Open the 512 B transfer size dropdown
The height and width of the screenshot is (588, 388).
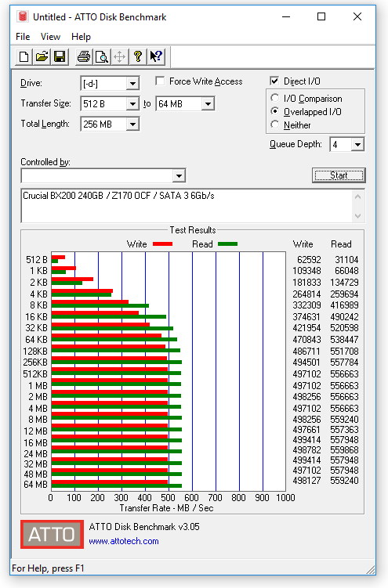[132, 104]
